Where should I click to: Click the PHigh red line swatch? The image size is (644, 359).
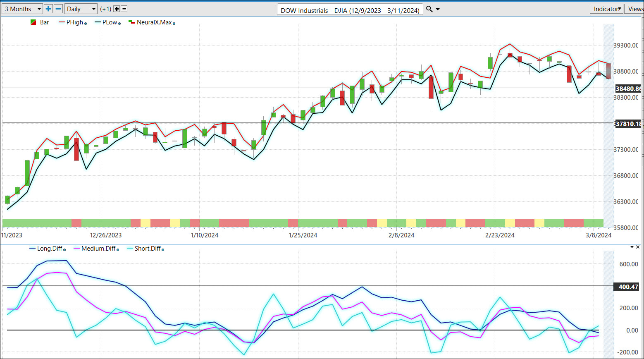tap(62, 22)
